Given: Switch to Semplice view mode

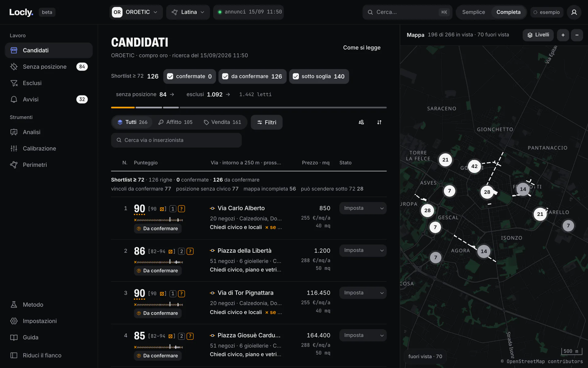Looking at the screenshot, I should click(473, 12).
